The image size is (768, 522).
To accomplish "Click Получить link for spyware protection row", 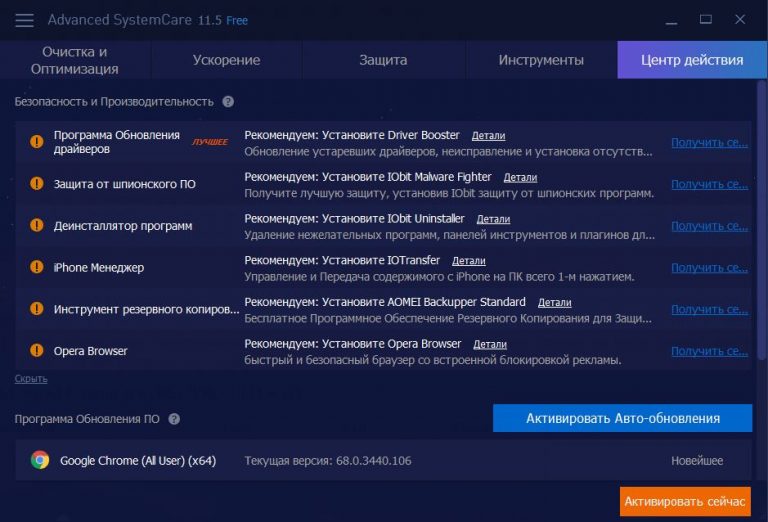I will pos(709,184).
